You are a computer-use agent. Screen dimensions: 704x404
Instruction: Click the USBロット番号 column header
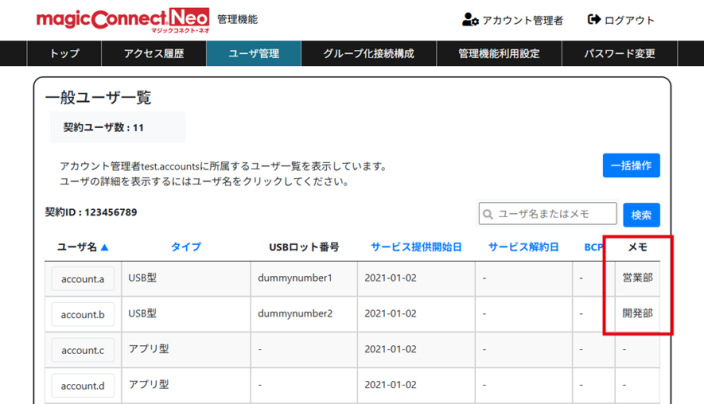click(x=304, y=247)
